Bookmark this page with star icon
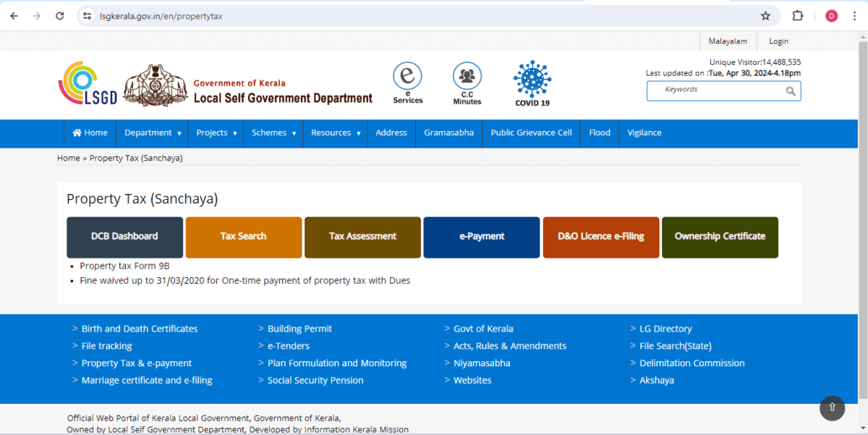This screenshot has height=435, width=868. [765, 16]
